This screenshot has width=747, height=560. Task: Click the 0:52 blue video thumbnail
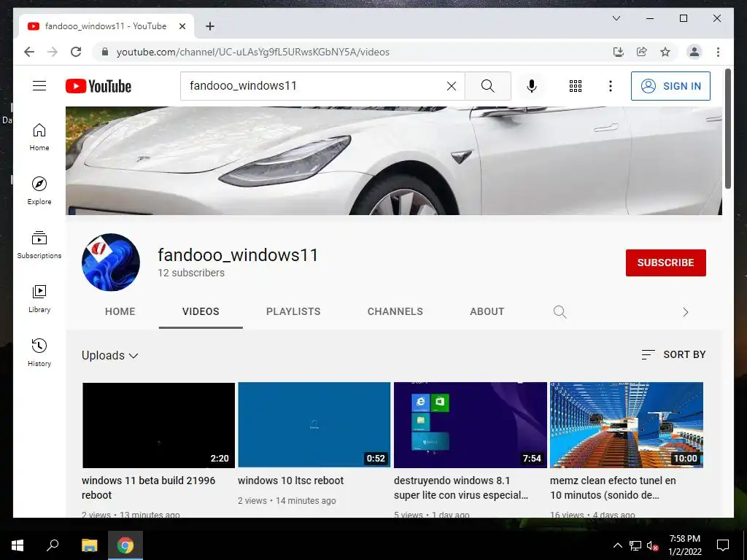click(x=314, y=425)
